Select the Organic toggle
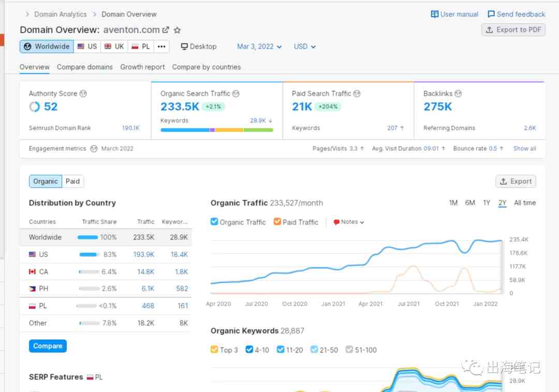The height and width of the screenshot is (392, 559). [x=45, y=181]
